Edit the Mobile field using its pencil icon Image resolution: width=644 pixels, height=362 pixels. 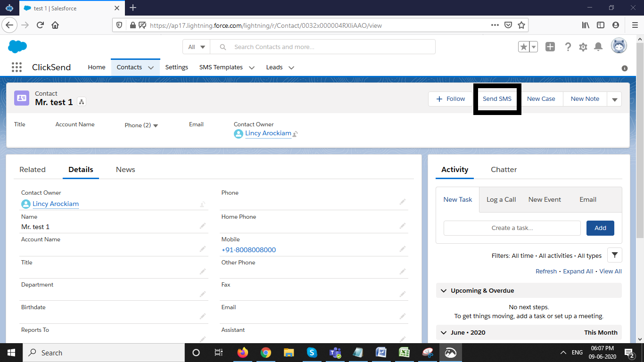(x=403, y=248)
